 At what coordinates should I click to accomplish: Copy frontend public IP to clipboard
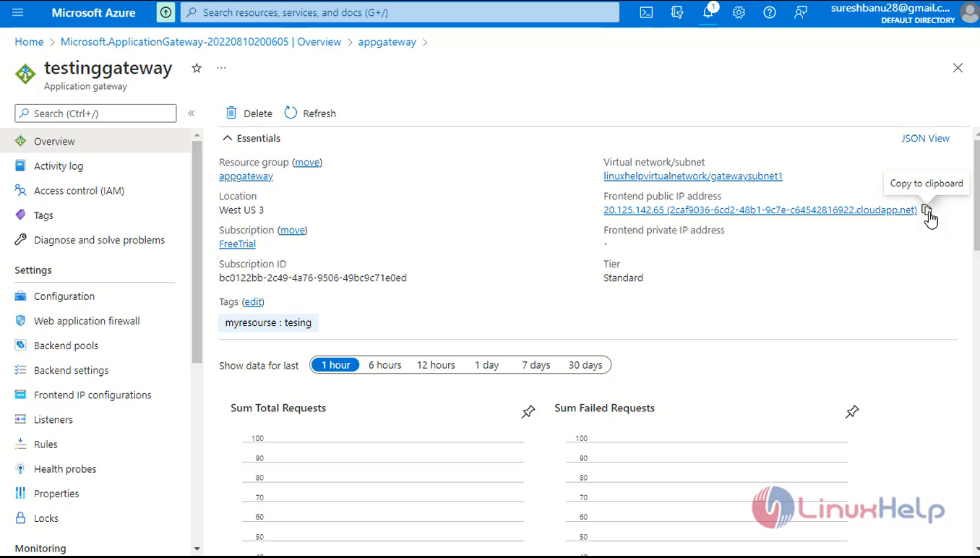coord(927,210)
